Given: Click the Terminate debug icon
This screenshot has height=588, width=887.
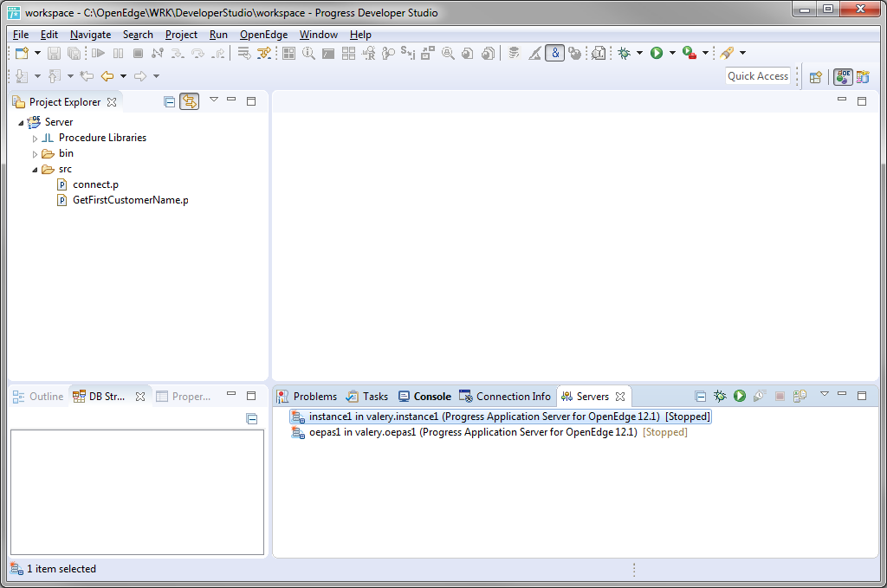Looking at the screenshot, I should tap(138, 53).
